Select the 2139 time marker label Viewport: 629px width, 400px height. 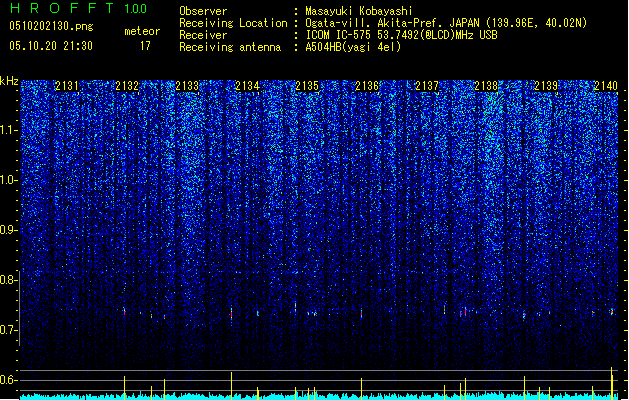click(x=546, y=86)
